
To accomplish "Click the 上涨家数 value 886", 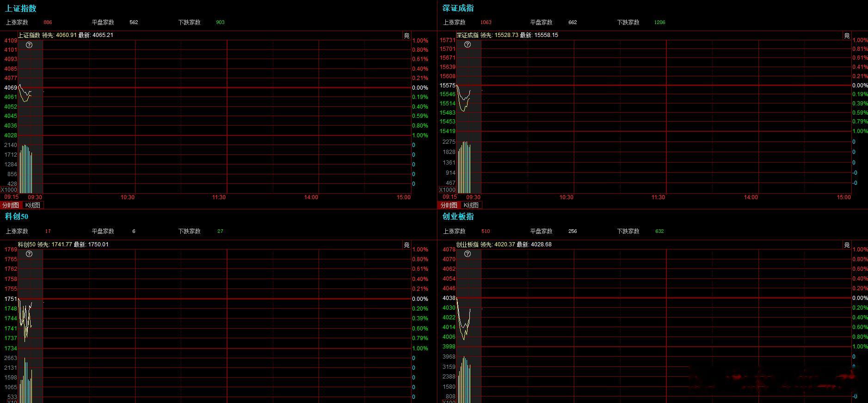I will (48, 22).
